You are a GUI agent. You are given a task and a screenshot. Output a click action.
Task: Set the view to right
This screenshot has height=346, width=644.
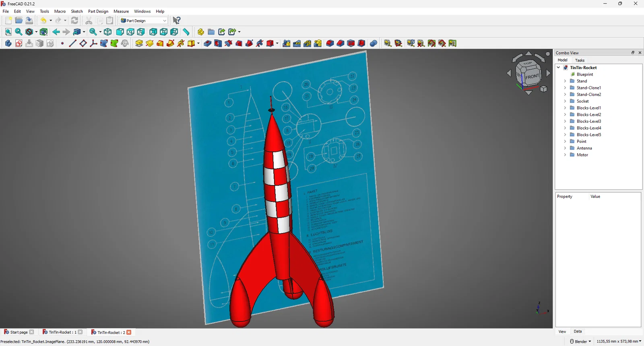(141, 32)
